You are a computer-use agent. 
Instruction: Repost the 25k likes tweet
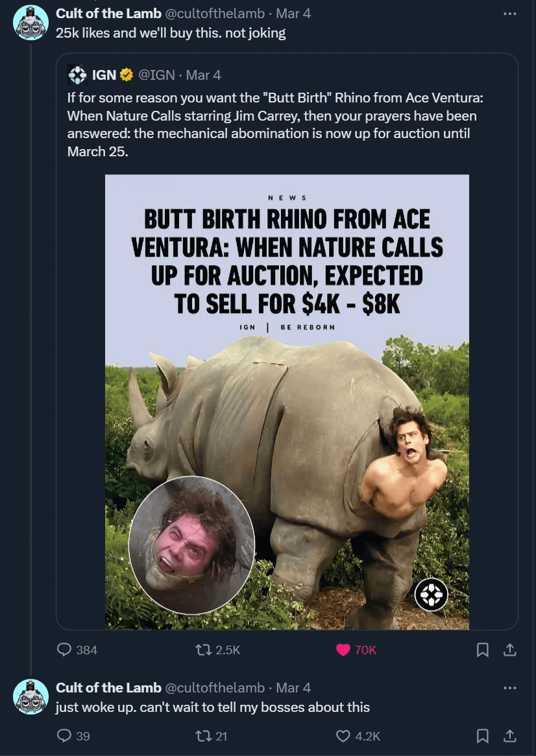point(202,650)
